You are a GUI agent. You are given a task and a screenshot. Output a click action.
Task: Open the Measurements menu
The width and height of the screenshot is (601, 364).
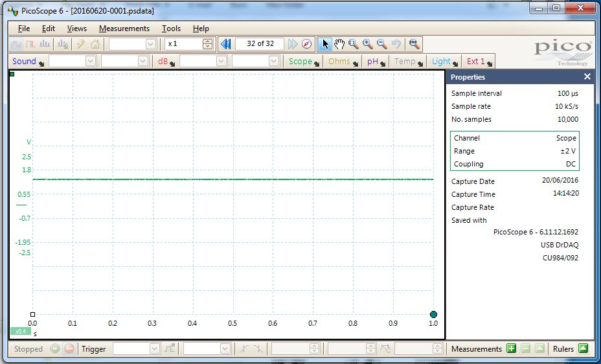point(124,28)
